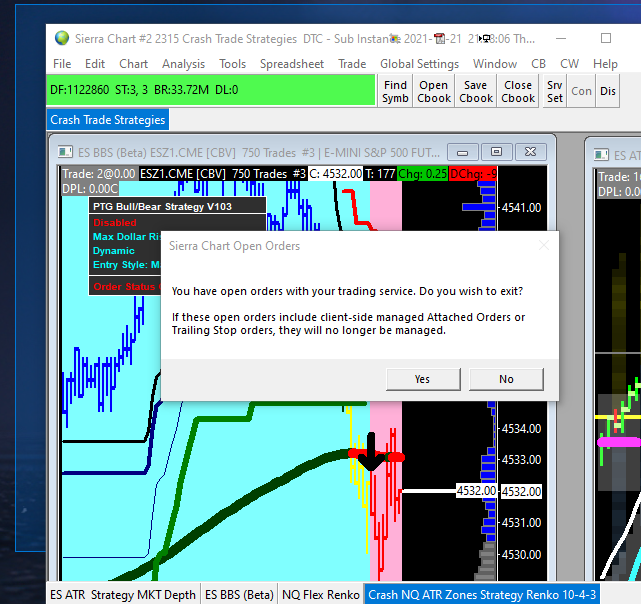Click the ES AT chart window icon
Screen dimensions: 641x604
click(601, 155)
